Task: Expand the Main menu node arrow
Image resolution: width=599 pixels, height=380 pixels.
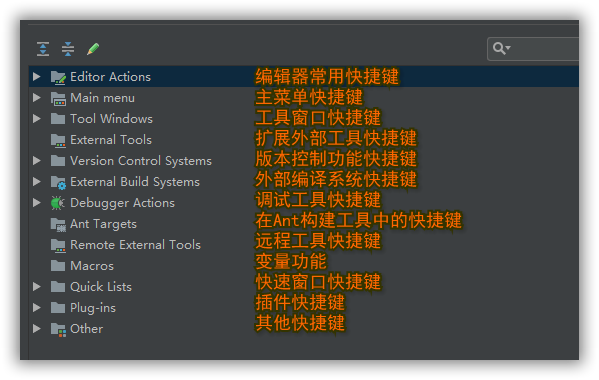Action: click(x=37, y=97)
